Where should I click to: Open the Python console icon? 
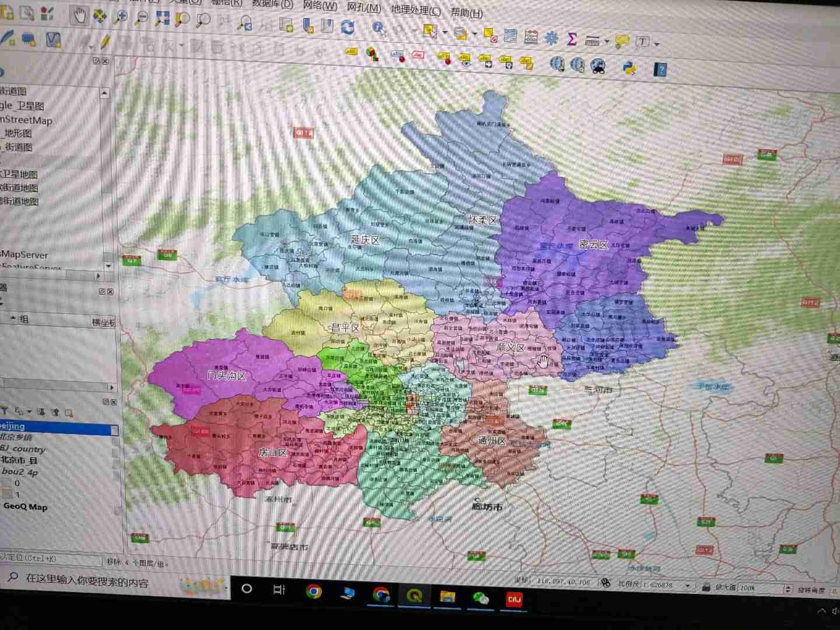click(x=629, y=68)
